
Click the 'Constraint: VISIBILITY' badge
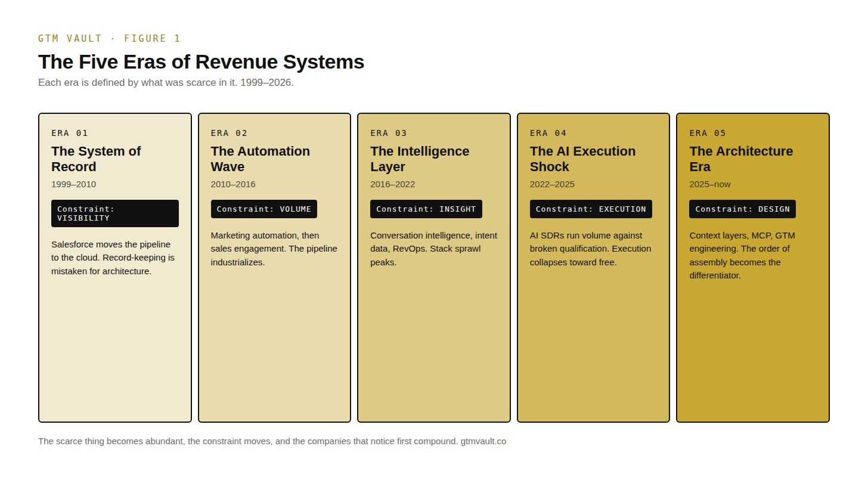pyautogui.click(x=115, y=213)
